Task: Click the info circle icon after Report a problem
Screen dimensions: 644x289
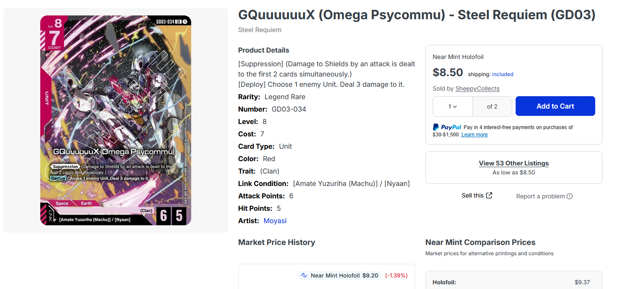Action: (x=570, y=196)
